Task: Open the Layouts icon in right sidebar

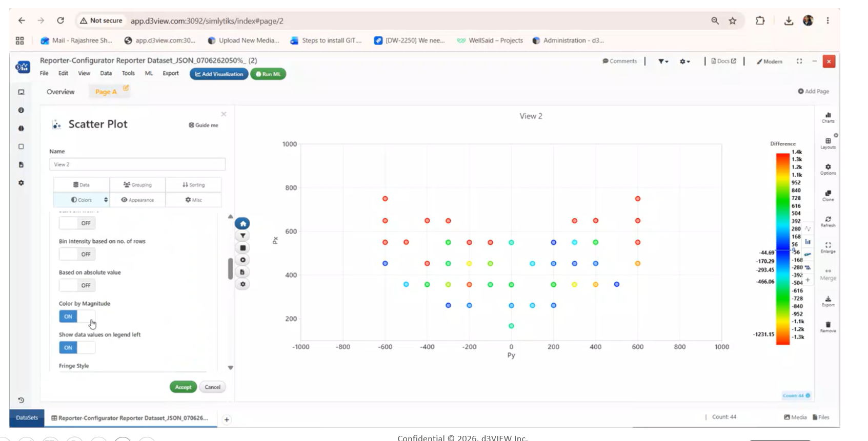Action: pyautogui.click(x=828, y=143)
